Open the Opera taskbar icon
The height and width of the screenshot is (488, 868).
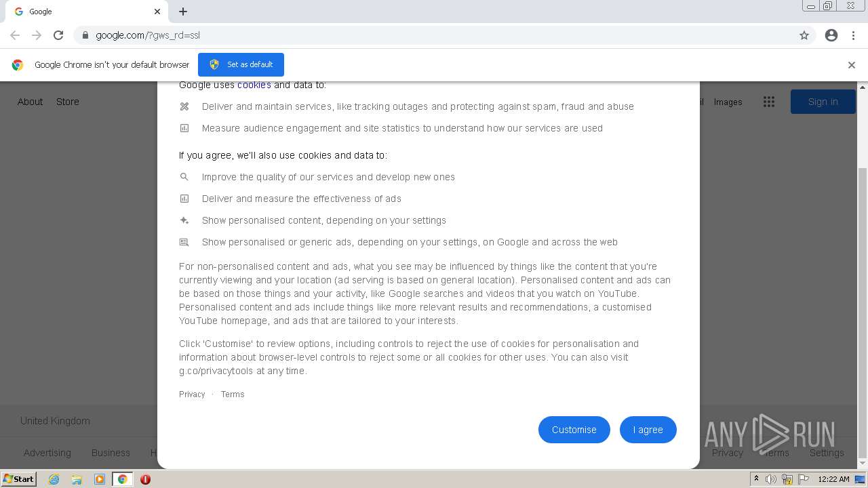coord(145,479)
